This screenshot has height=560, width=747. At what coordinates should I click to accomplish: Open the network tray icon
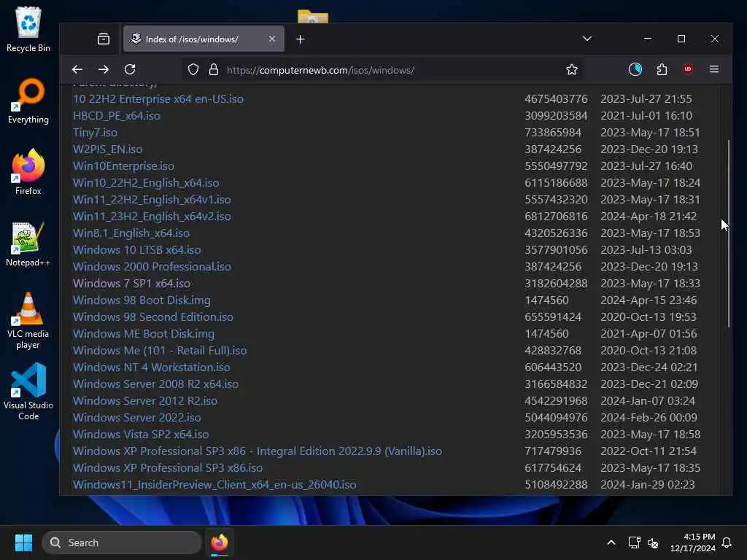634,542
